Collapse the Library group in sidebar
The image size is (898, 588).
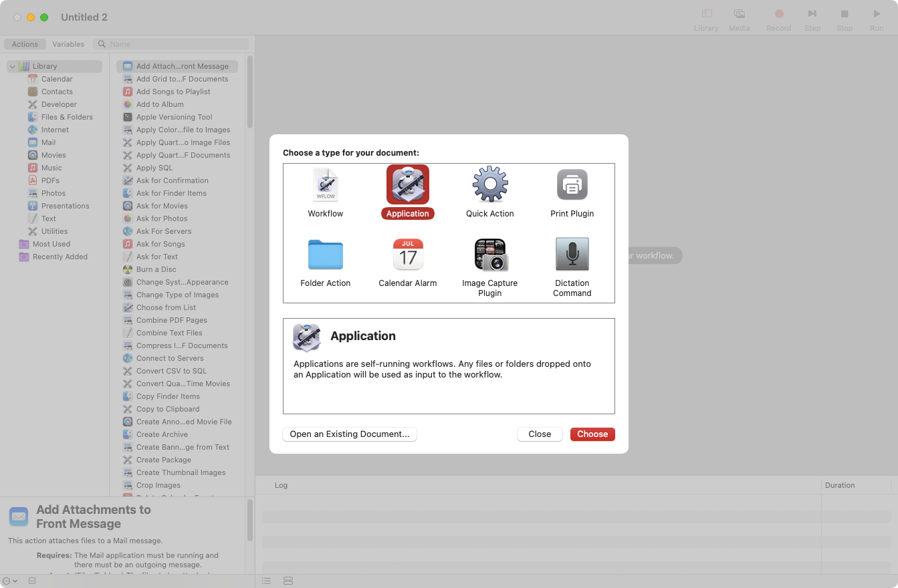click(x=11, y=66)
